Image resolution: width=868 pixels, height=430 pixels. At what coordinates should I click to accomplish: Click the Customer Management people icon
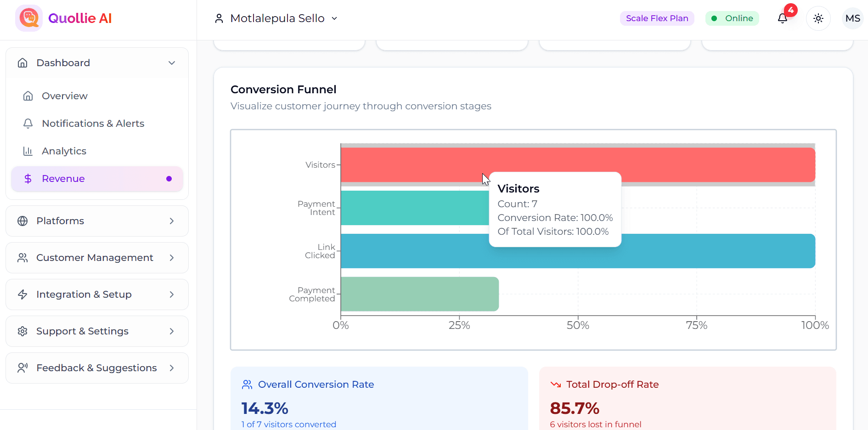click(x=23, y=258)
